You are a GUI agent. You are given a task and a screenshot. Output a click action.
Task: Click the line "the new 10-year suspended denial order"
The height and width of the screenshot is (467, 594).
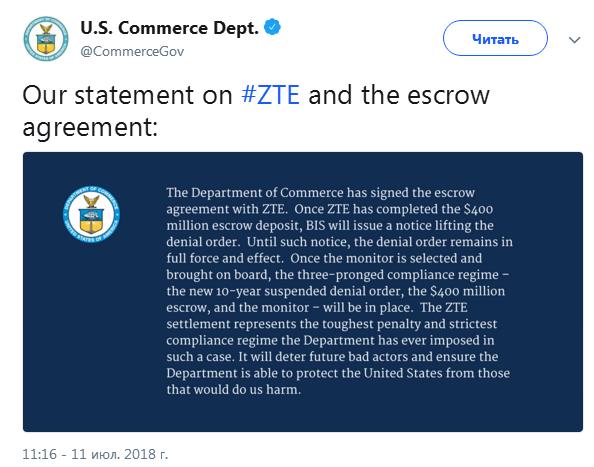336,291
